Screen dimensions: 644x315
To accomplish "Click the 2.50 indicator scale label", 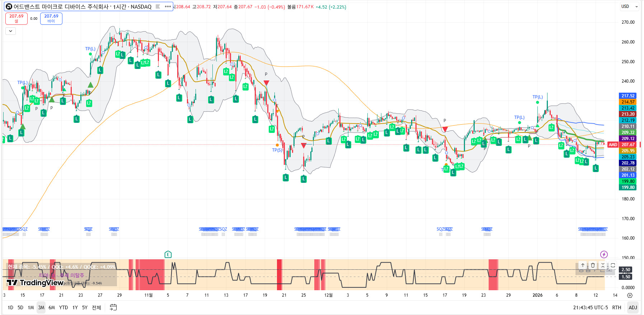I will (626, 270).
